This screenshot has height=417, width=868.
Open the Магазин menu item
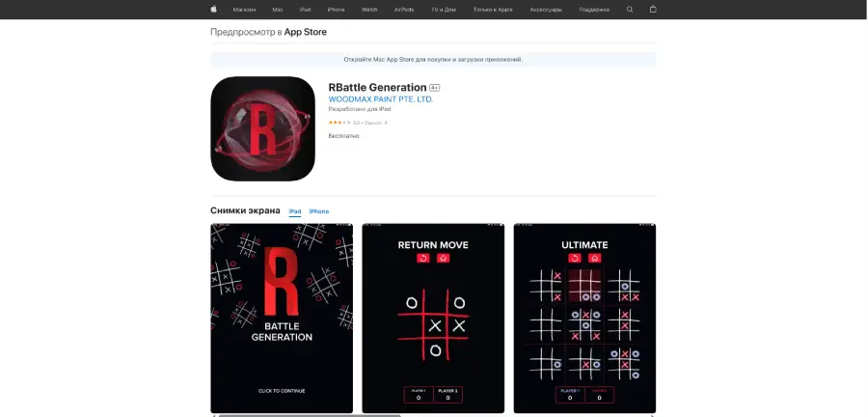(x=244, y=10)
